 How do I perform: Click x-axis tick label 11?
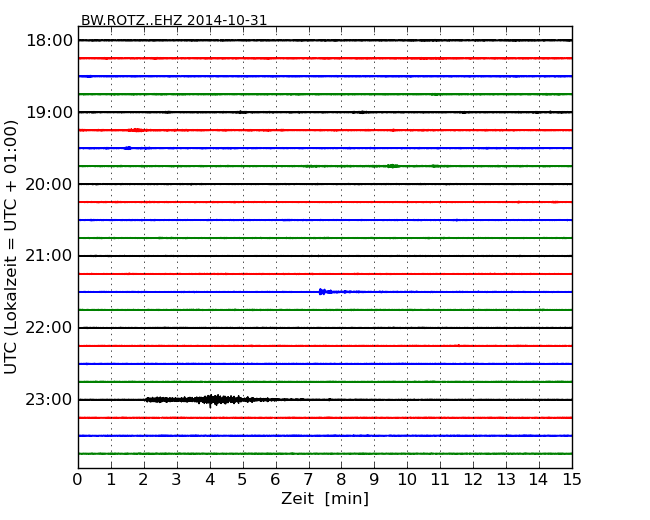[440, 480]
